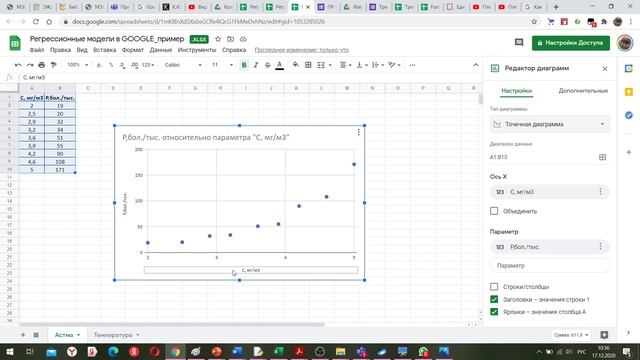
Task: Open the Windows Start menu
Action: pos(10,351)
